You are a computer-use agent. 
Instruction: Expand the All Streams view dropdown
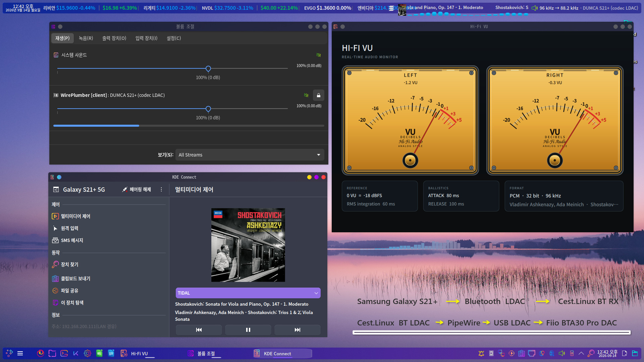point(250,155)
